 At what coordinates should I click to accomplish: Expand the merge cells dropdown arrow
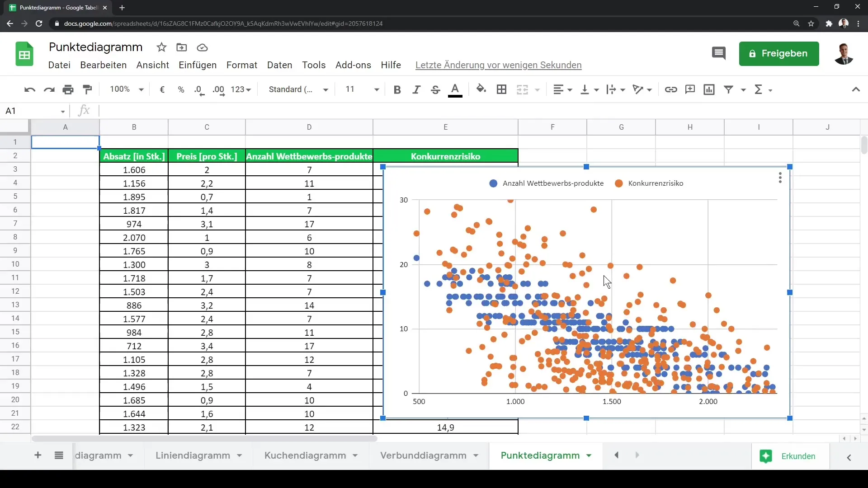pyautogui.click(x=538, y=90)
